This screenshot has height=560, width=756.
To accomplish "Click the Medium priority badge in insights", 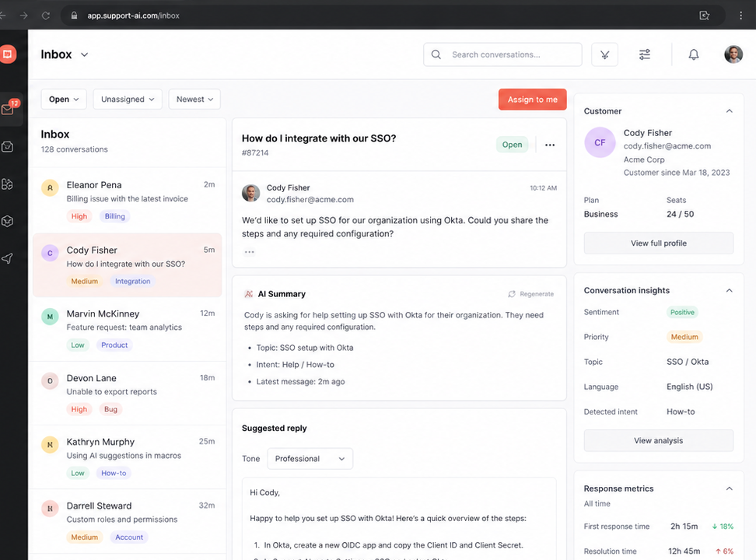I will (684, 337).
